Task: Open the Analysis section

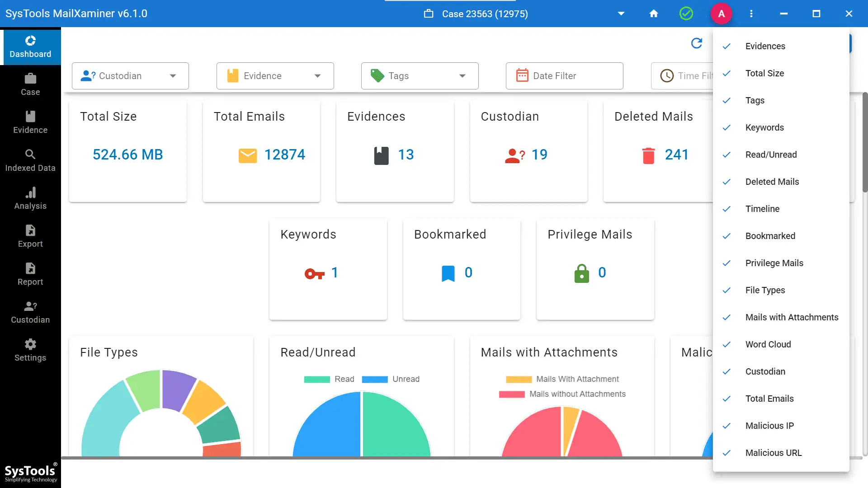Action: 30,199
